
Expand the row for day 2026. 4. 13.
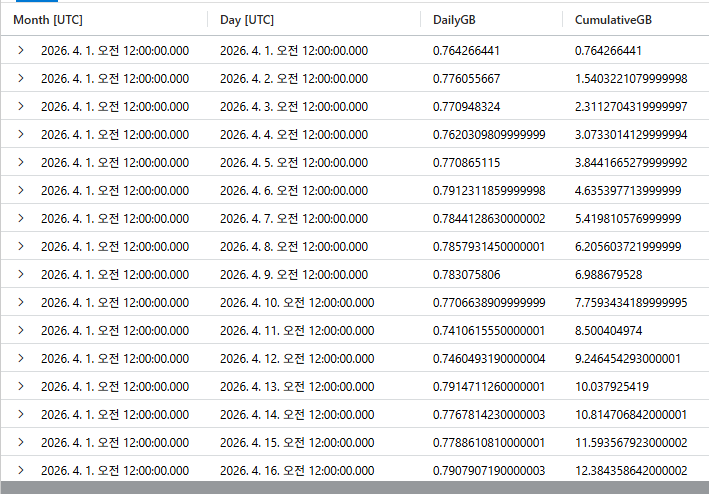click(21, 386)
